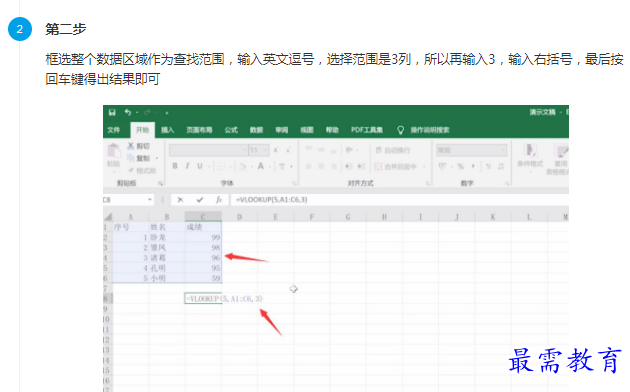Image resolution: width=630 pixels, height=392 pixels.
Task: Click Merge and Center (合并后居中)
Action: pos(396,166)
